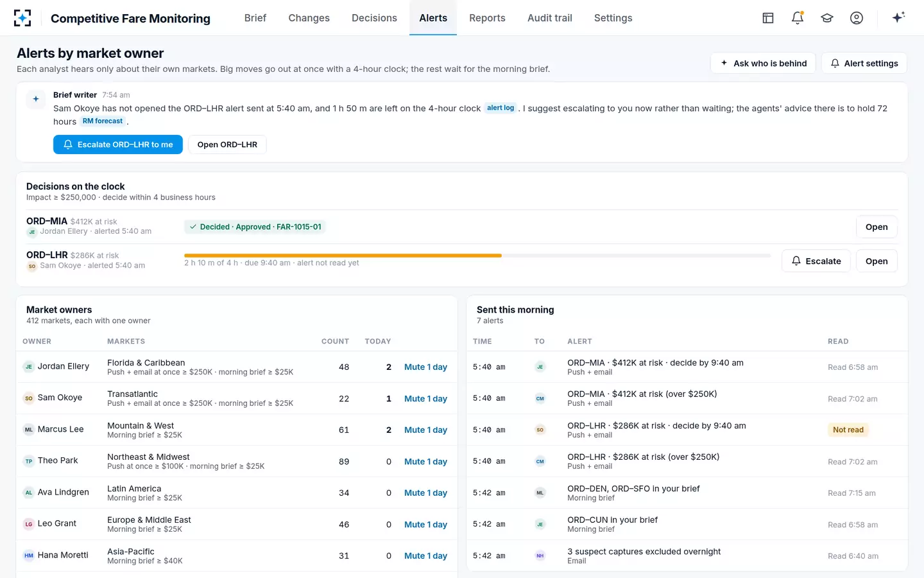Select the Alerts tab
924x578 pixels.
[x=433, y=18]
